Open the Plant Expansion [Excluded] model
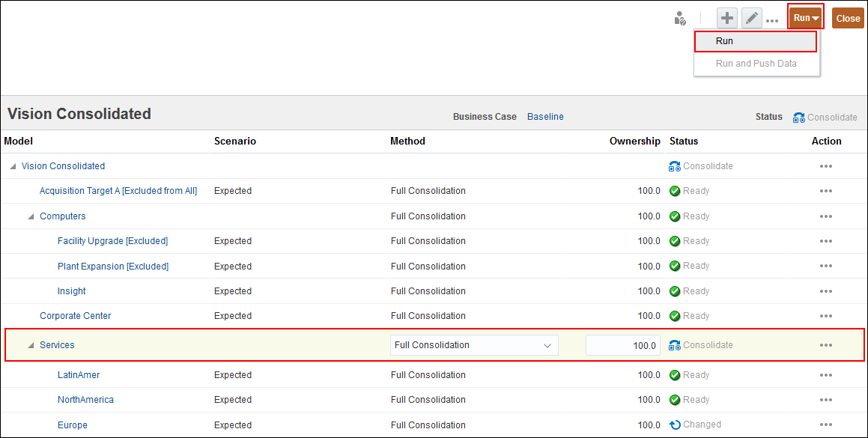 click(x=113, y=267)
